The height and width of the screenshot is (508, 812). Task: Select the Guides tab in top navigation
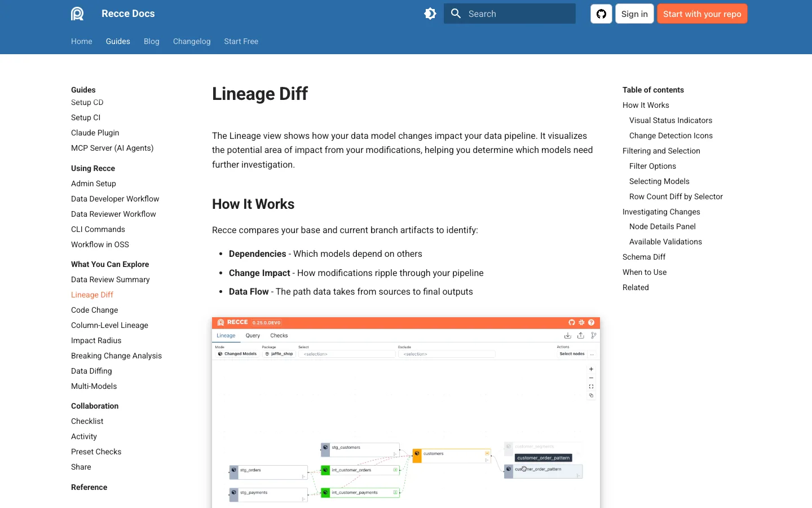[118, 41]
